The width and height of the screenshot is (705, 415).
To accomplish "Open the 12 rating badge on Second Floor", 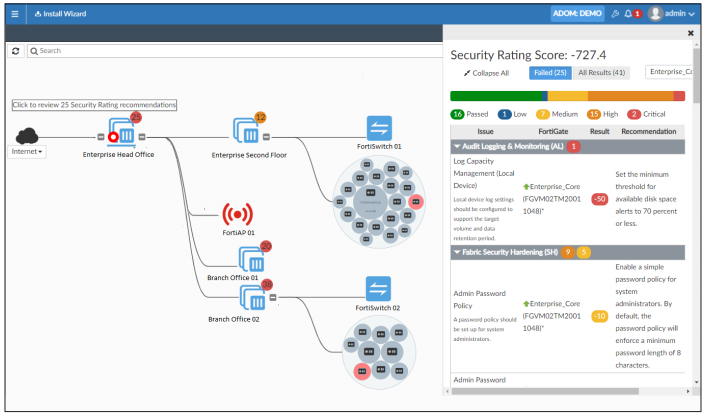I will pyautogui.click(x=260, y=117).
